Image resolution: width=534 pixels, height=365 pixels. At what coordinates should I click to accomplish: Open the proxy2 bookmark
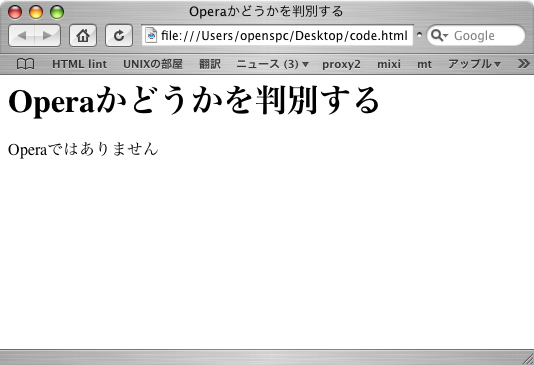341,64
